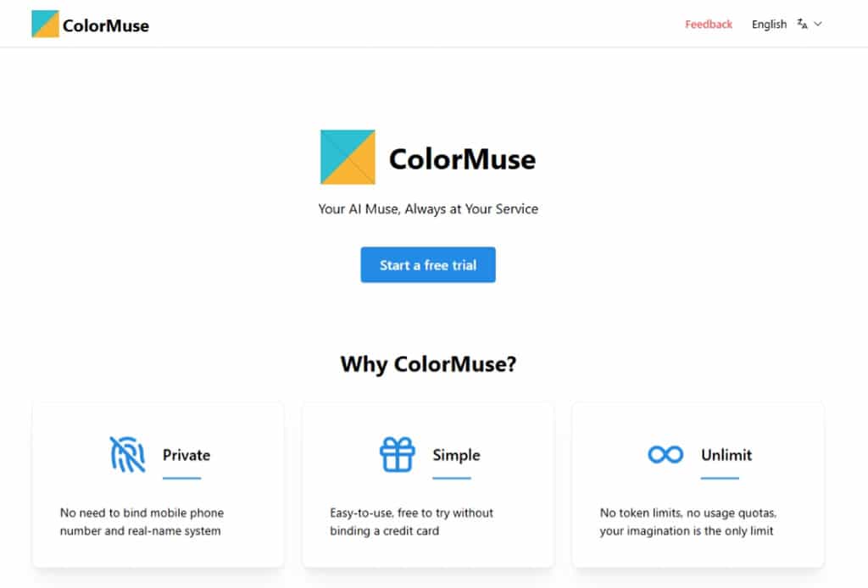
Task: Click the Unlimit card description text
Action: coord(687,522)
